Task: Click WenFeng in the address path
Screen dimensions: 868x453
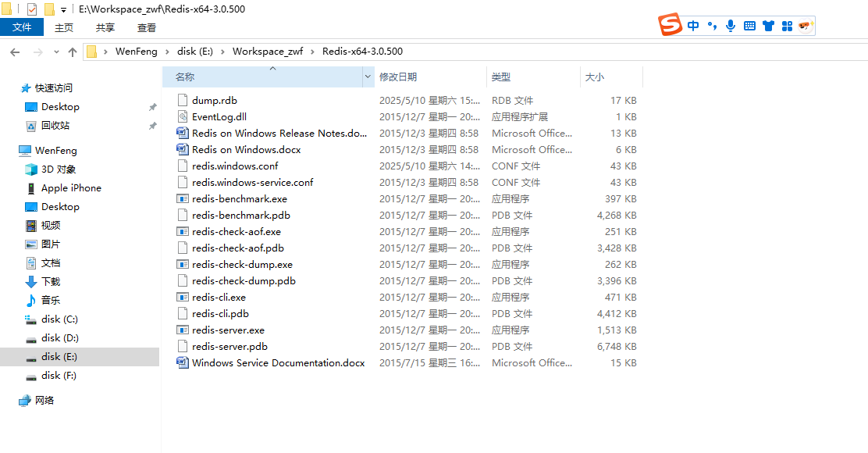Action: pos(136,52)
